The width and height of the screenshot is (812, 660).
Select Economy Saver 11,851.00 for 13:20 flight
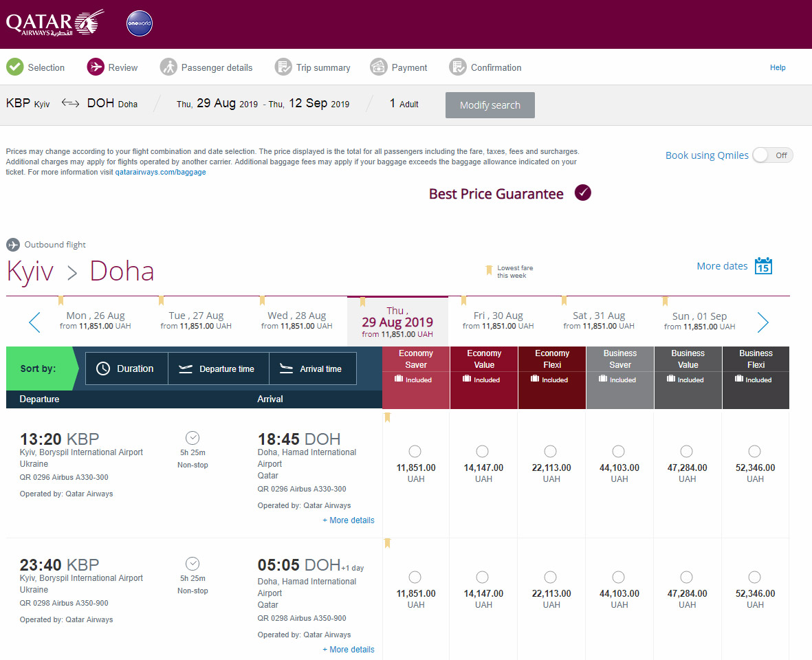[415, 452]
